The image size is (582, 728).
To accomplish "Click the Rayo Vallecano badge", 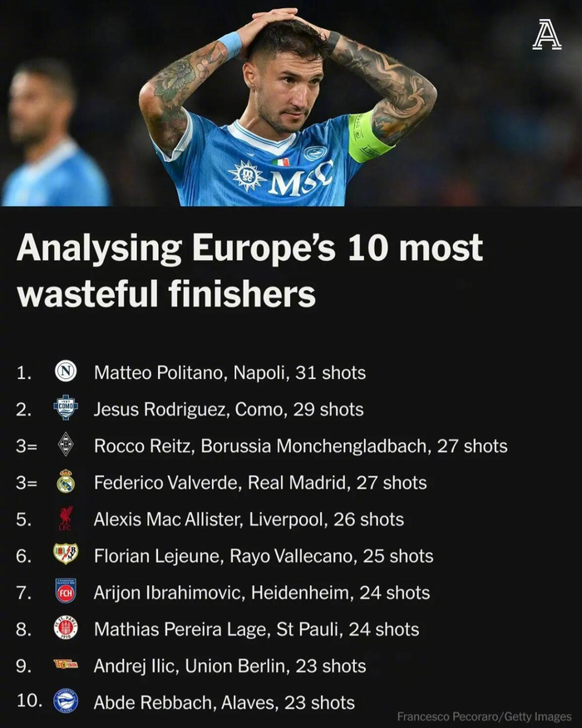I will 66,555.
